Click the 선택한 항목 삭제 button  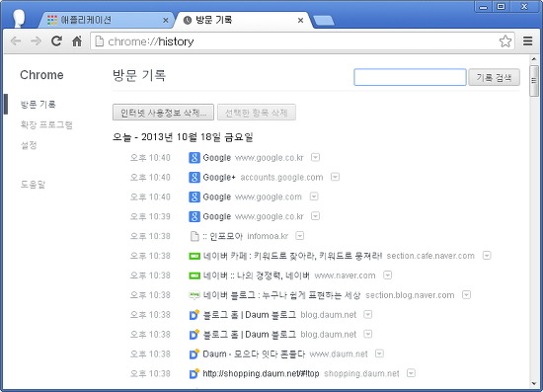click(x=257, y=113)
